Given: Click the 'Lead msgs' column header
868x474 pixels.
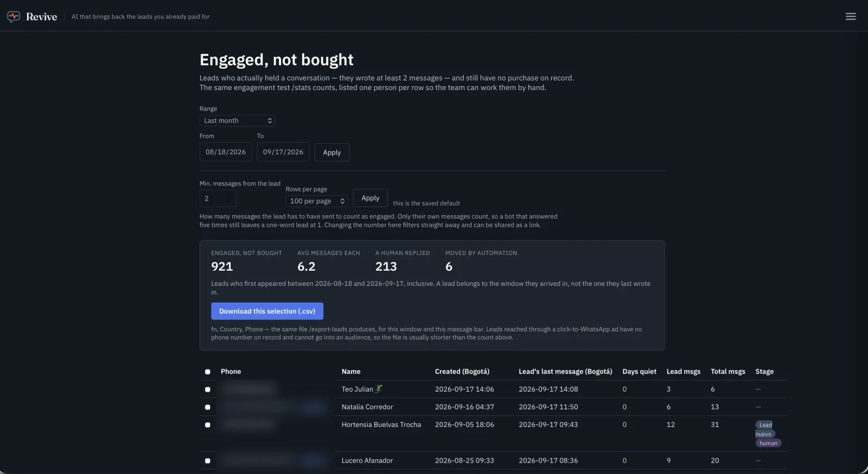Looking at the screenshot, I should 684,371.
